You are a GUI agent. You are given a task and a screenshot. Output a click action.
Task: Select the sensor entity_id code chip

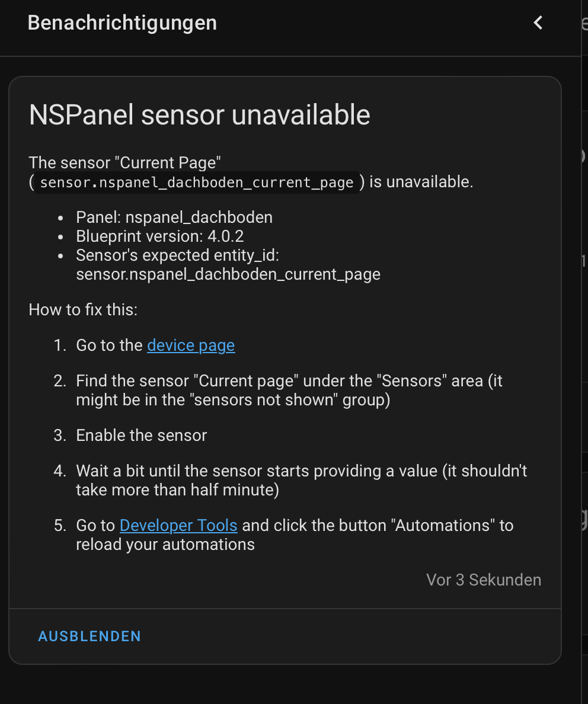coord(196,182)
